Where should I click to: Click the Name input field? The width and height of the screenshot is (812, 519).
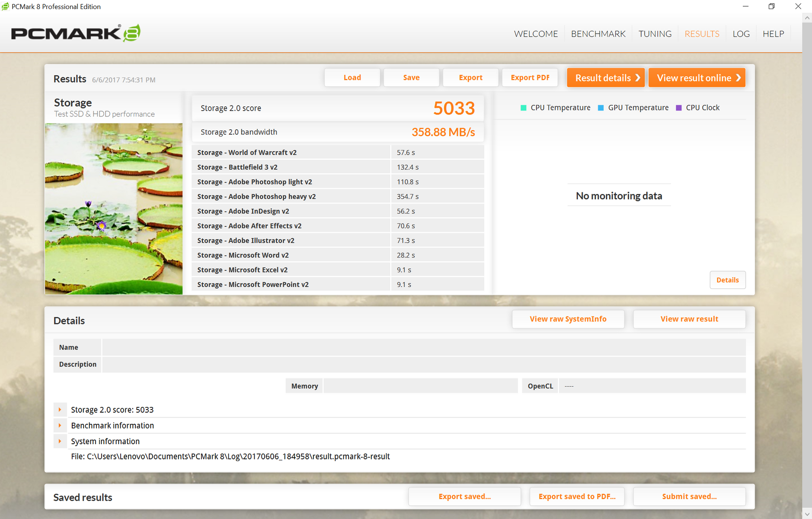424,347
